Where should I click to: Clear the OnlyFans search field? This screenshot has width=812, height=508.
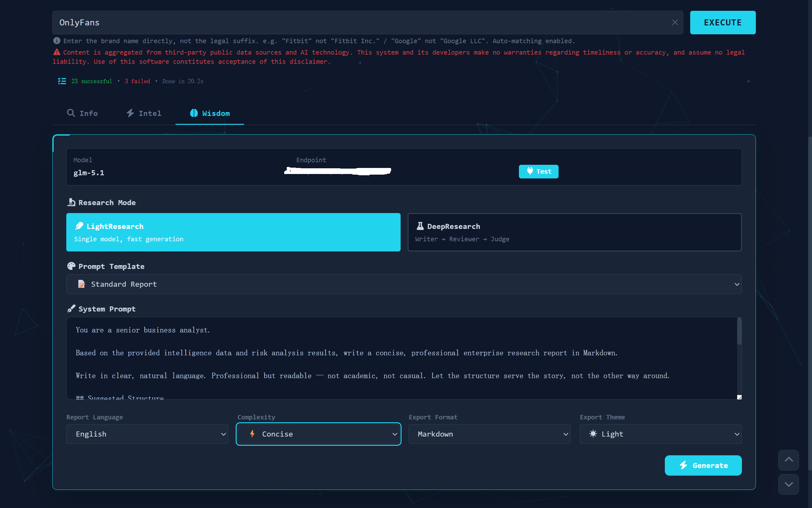coord(675,23)
